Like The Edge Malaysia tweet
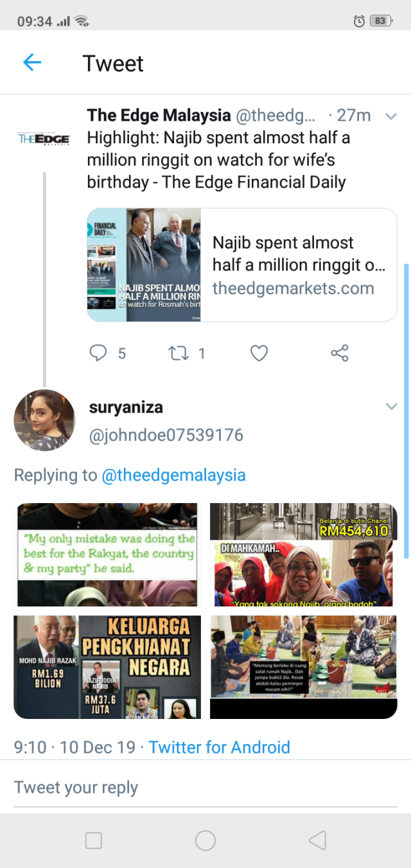 [259, 353]
